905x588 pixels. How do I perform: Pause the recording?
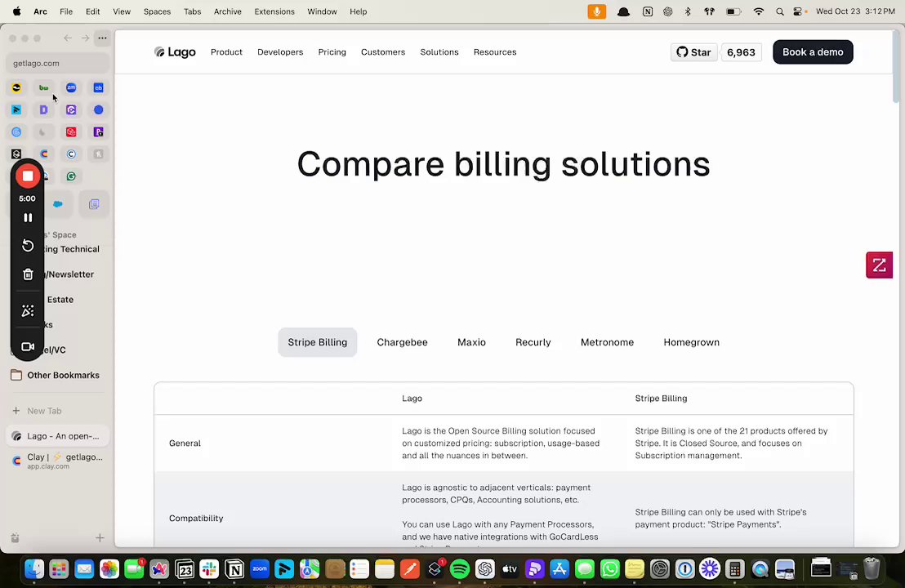pyautogui.click(x=28, y=217)
